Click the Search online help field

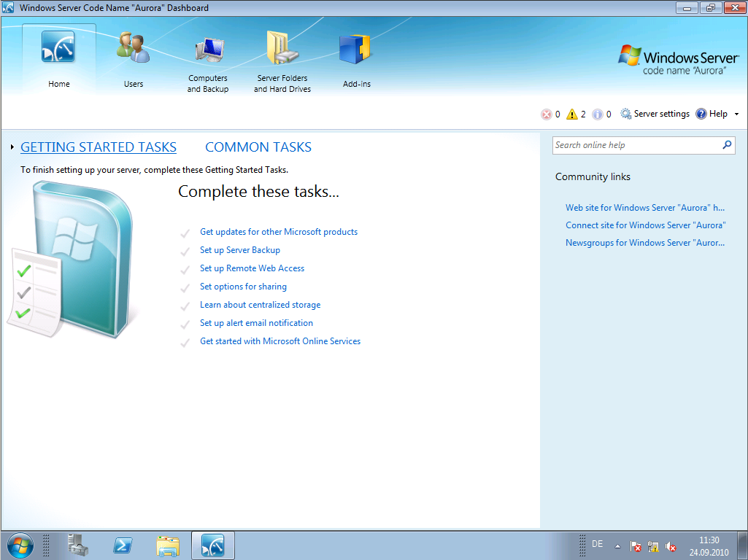(x=635, y=145)
